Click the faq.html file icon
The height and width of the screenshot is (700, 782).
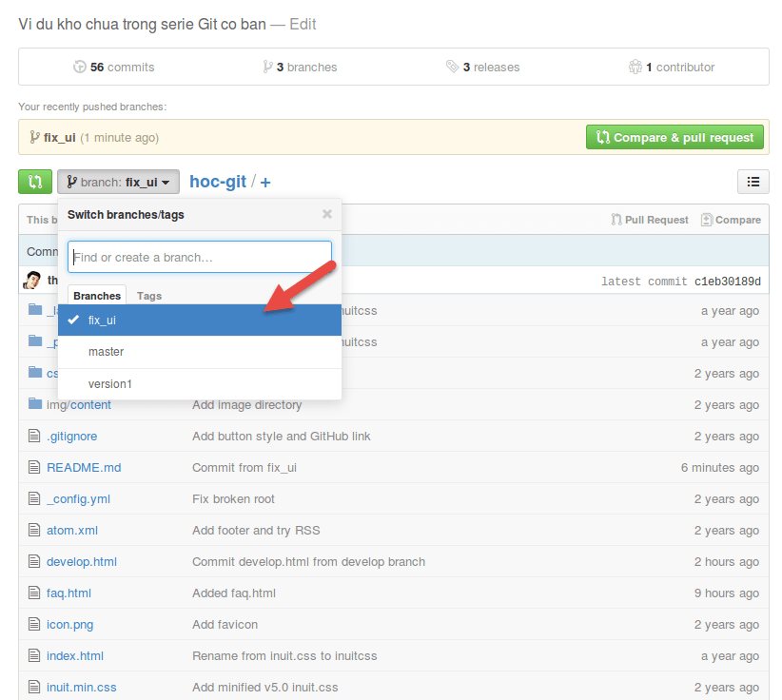pyautogui.click(x=34, y=593)
